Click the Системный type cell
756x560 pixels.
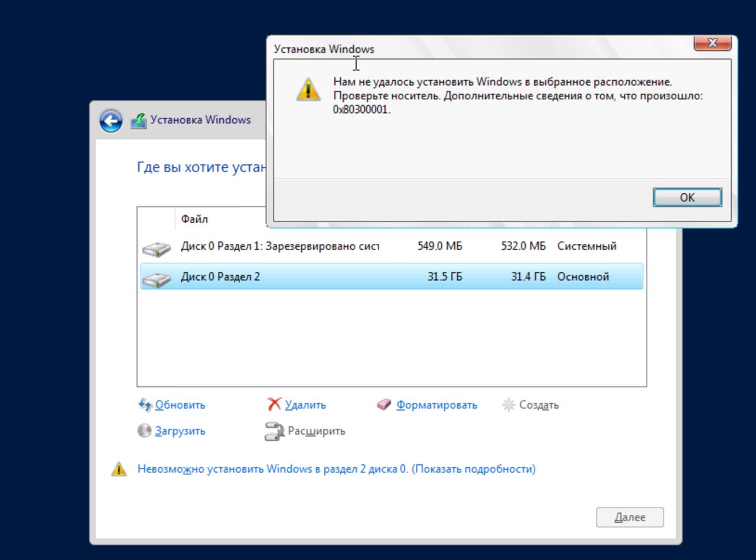click(x=587, y=246)
